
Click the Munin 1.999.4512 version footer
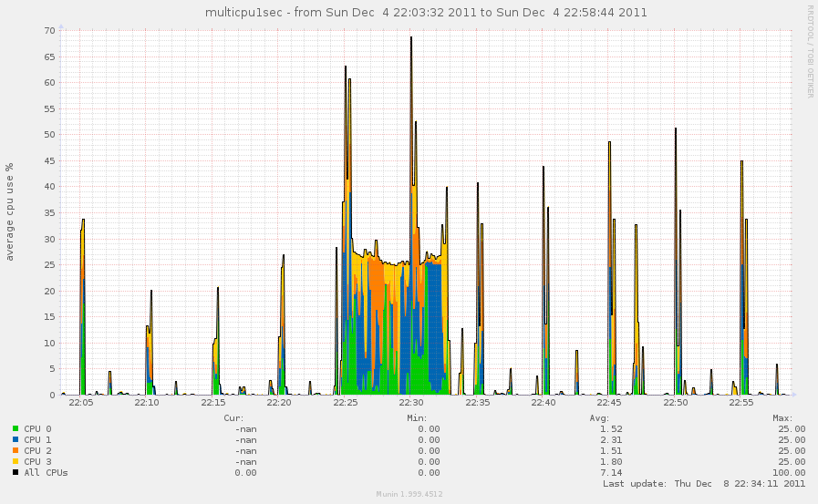[x=409, y=494]
